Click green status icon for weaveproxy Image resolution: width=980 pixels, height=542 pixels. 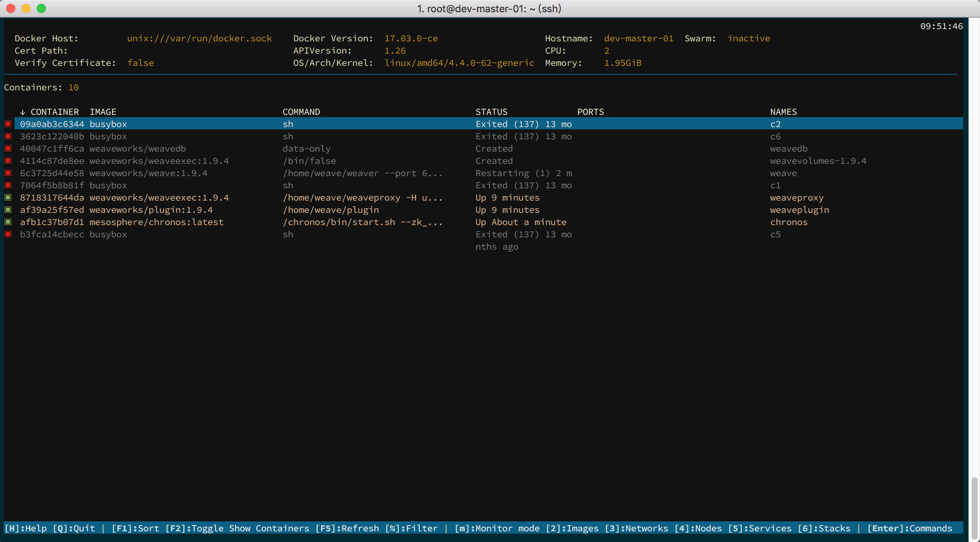click(8, 198)
